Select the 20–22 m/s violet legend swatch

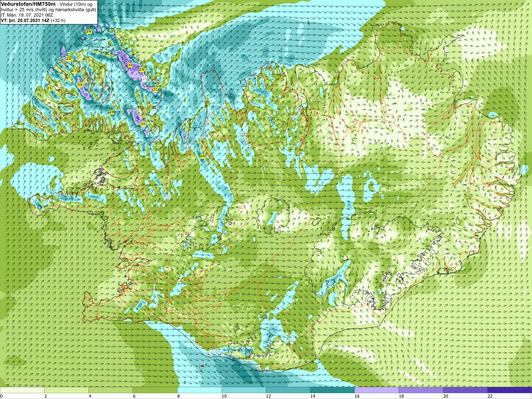click(x=465, y=390)
